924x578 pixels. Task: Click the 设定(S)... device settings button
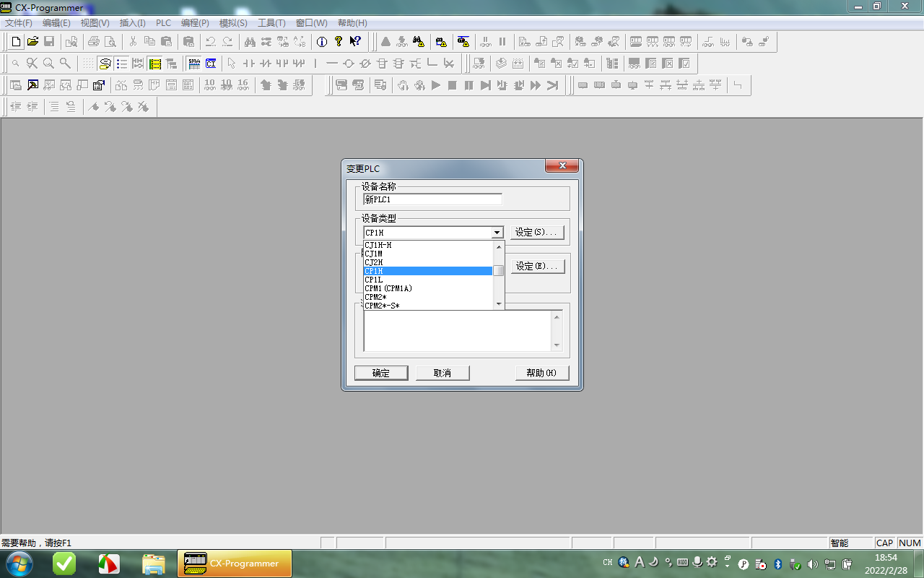tap(537, 233)
